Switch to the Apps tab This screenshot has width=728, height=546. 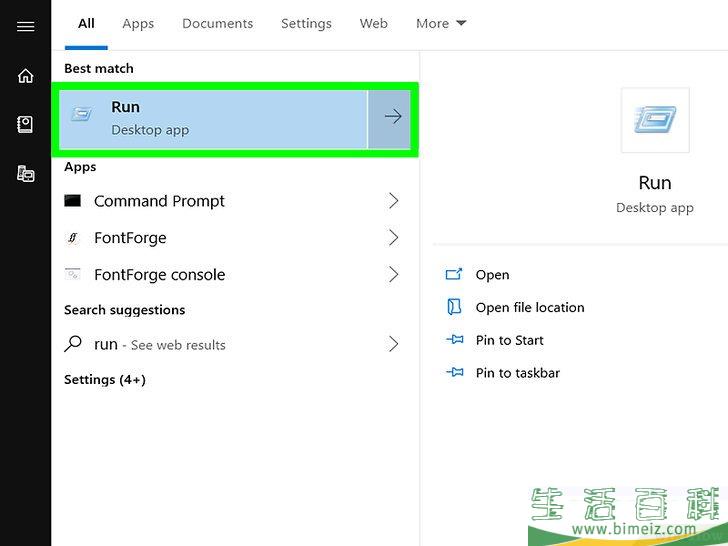click(x=138, y=24)
